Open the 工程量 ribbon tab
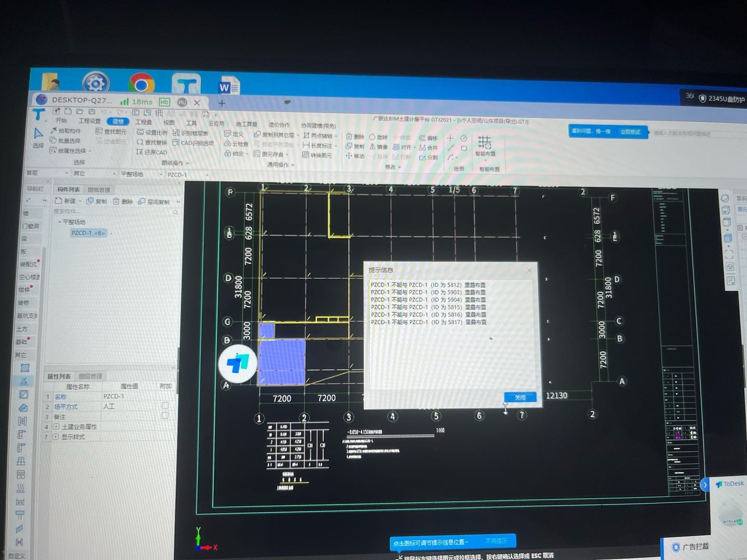 pyautogui.click(x=144, y=122)
